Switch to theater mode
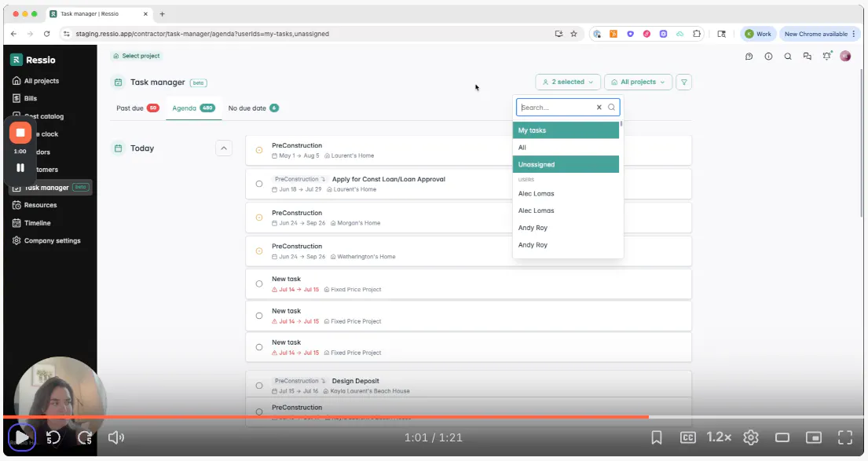 click(782, 437)
